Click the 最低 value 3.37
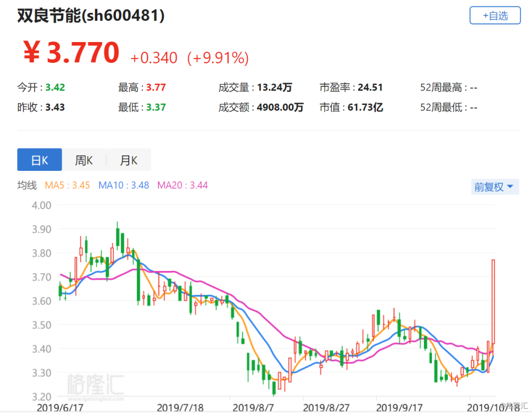The image size is (532, 413). (x=156, y=107)
